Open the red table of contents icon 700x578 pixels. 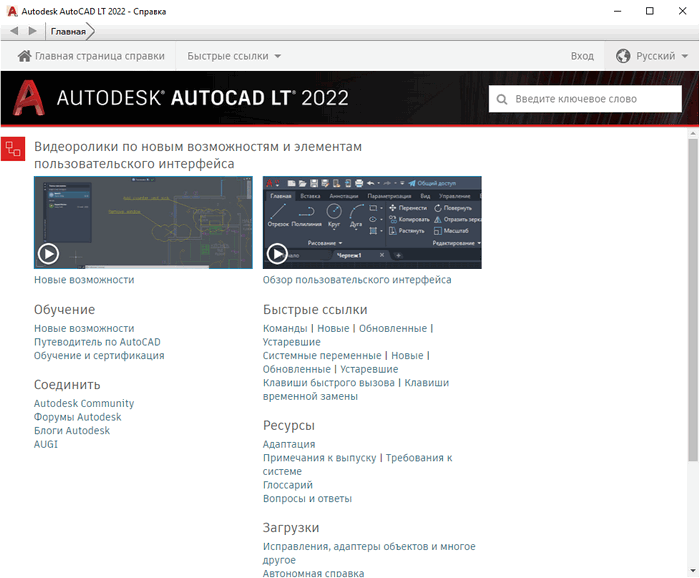pos(13,149)
